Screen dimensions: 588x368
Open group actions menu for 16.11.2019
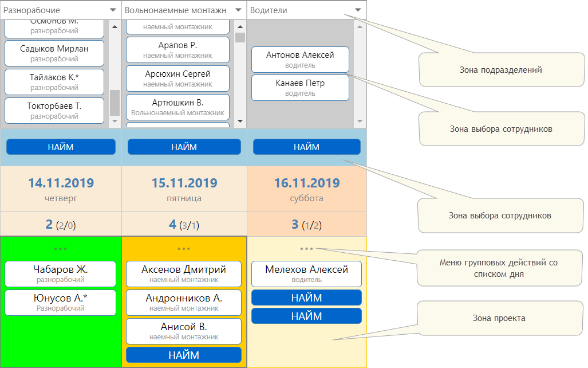point(306,249)
